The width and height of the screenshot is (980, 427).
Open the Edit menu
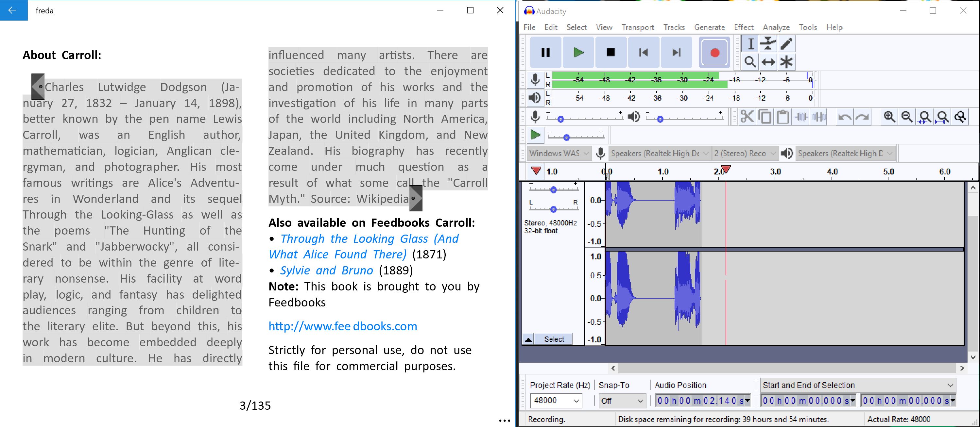point(550,27)
